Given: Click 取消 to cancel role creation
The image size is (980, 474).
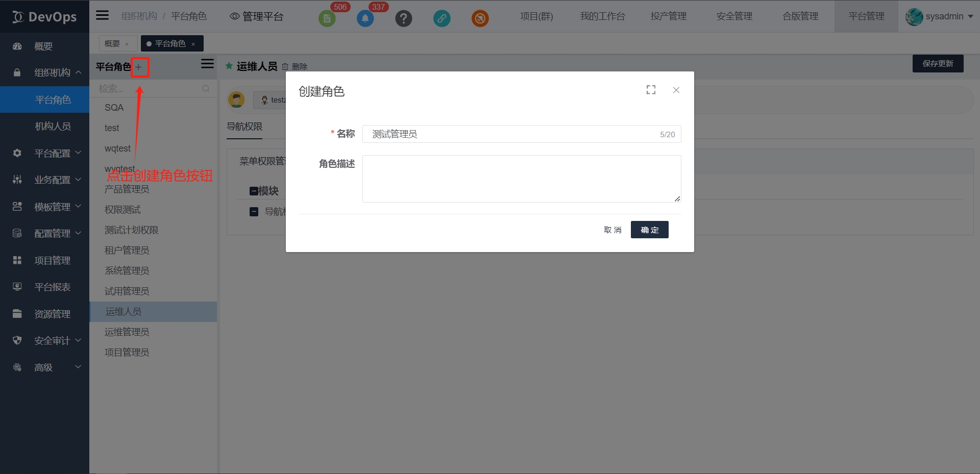Looking at the screenshot, I should (x=612, y=230).
